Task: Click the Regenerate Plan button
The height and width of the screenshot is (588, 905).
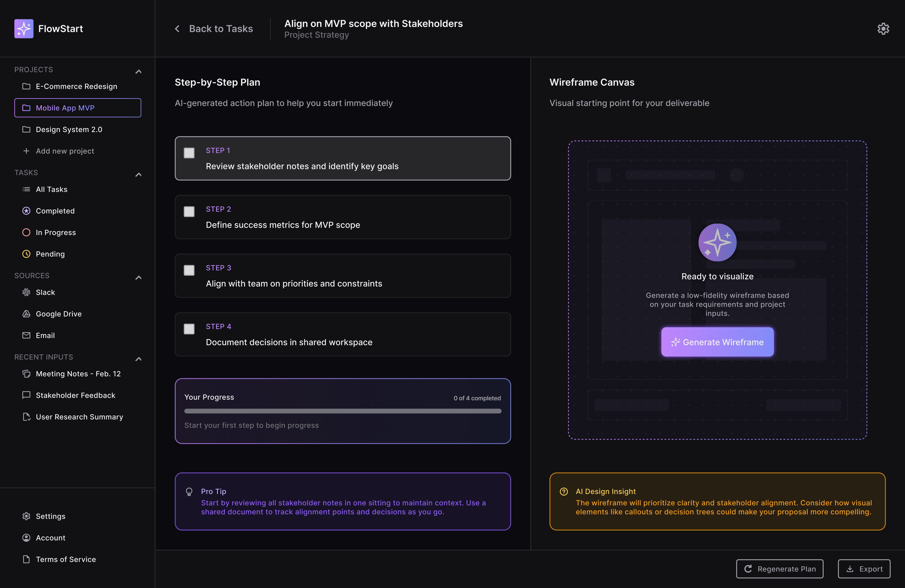Action: [780, 569]
